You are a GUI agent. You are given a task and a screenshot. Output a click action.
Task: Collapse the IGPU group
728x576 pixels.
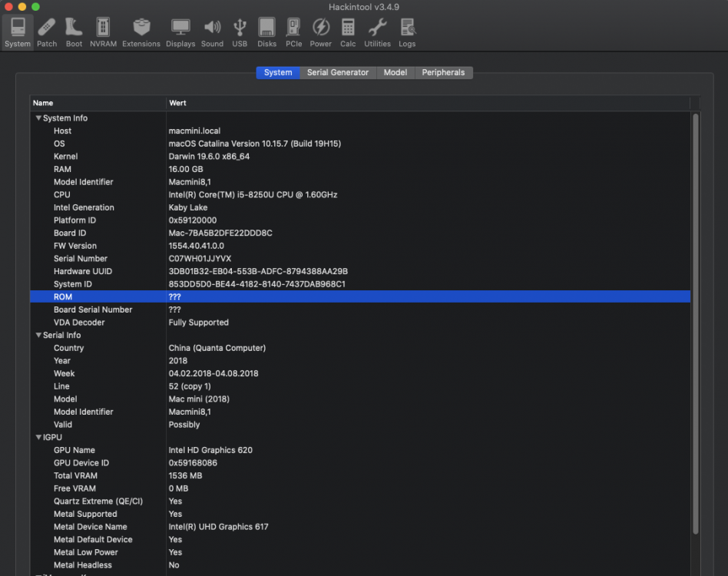coord(38,437)
